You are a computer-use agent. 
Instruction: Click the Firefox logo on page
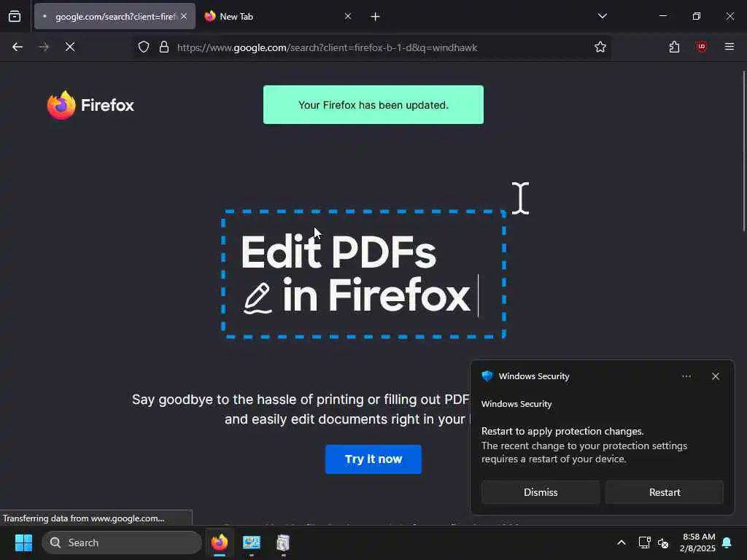90,105
